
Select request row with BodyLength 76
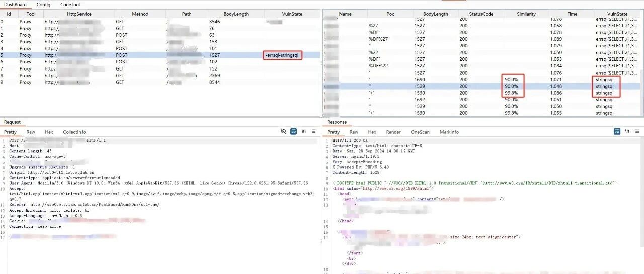coord(160,29)
